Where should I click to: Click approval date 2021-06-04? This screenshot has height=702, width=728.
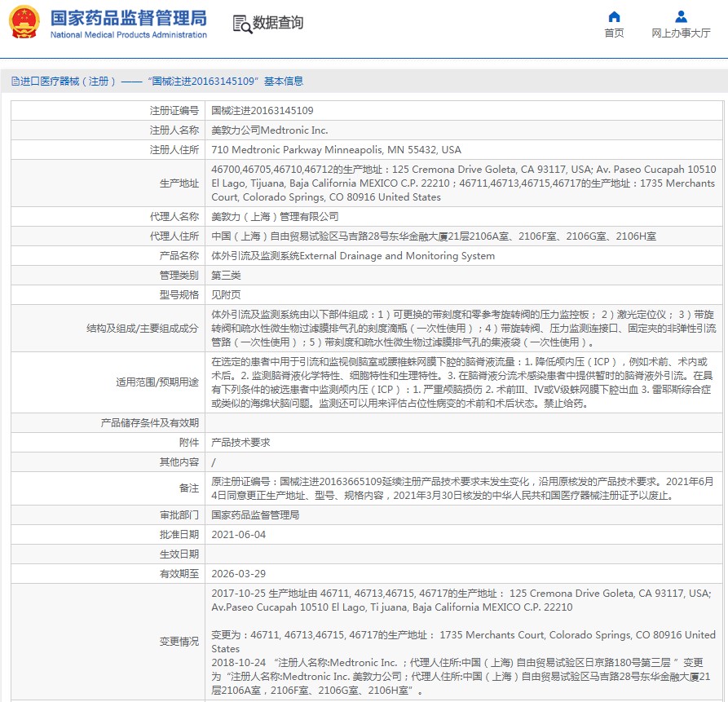239,534
